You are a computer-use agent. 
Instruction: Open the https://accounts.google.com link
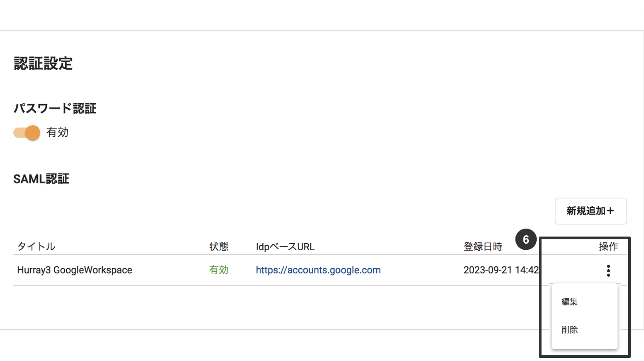click(x=318, y=270)
